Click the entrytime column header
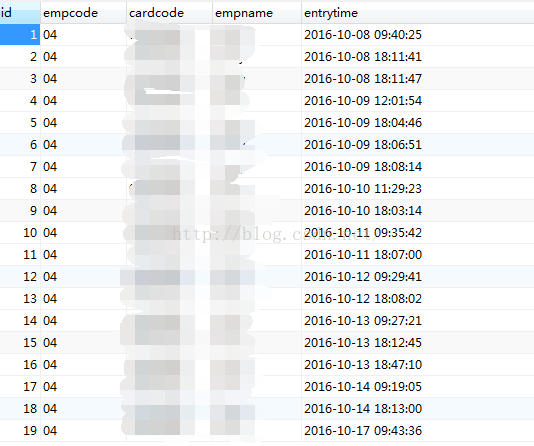 click(x=418, y=13)
